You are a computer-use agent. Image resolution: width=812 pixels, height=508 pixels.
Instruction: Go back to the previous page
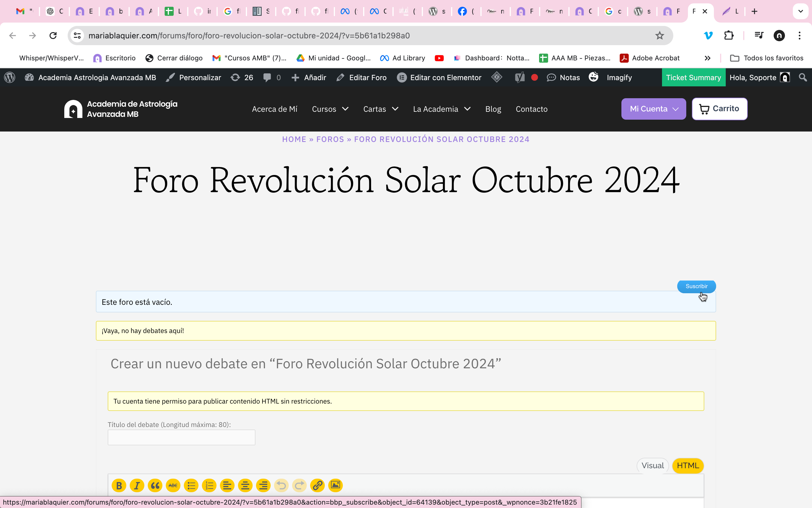13,36
